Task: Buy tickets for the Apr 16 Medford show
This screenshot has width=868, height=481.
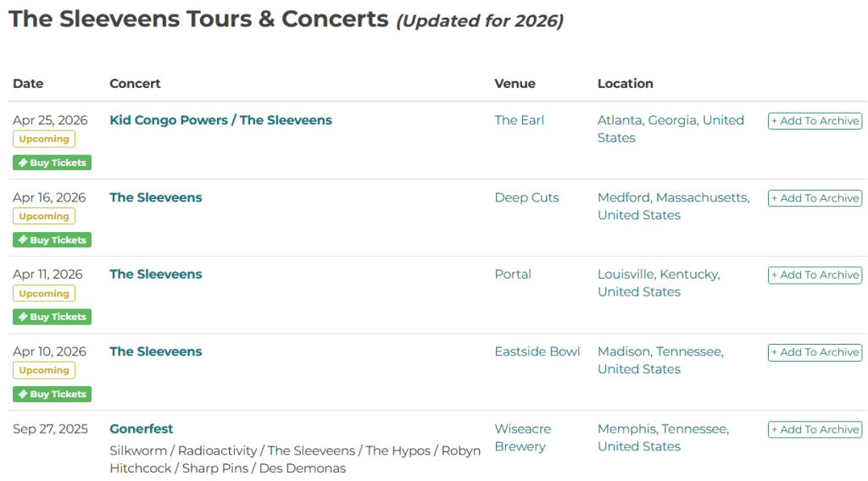Action: (52, 240)
